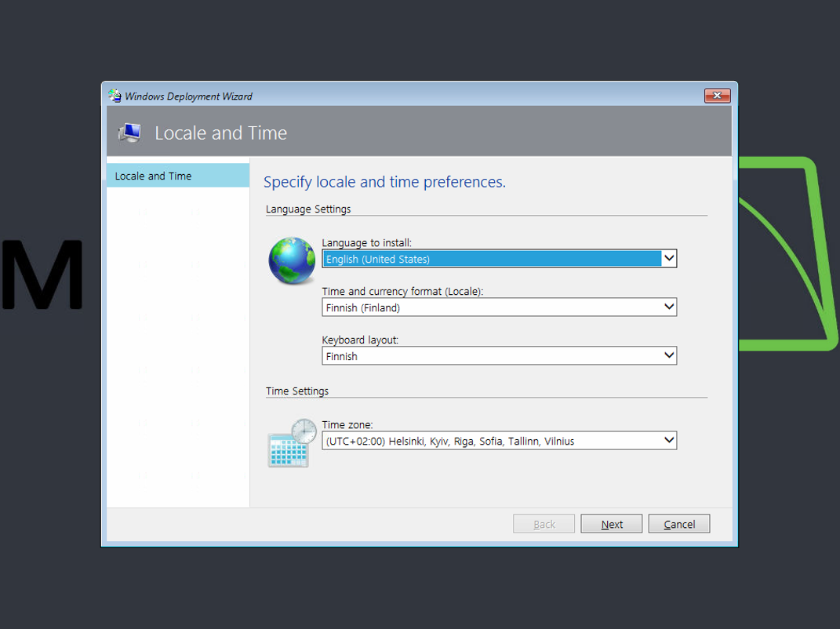Click the computer icon in the header banner
Image resolution: width=840 pixels, height=629 pixels.
click(129, 133)
